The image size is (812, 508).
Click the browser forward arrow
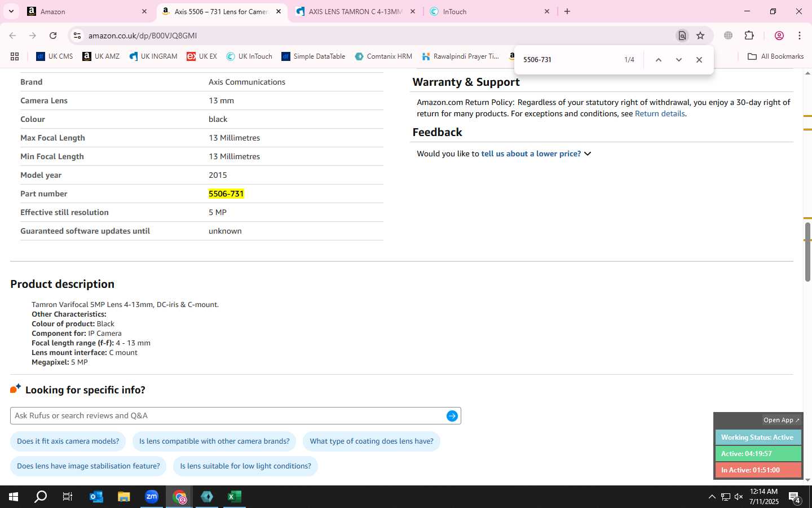(33, 36)
